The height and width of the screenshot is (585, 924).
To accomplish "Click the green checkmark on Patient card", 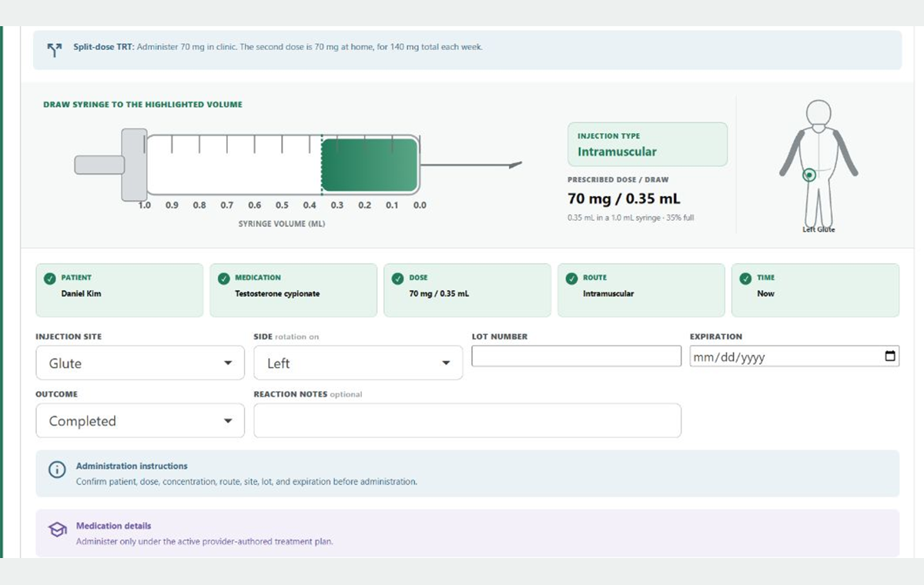I will tap(49, 279).
